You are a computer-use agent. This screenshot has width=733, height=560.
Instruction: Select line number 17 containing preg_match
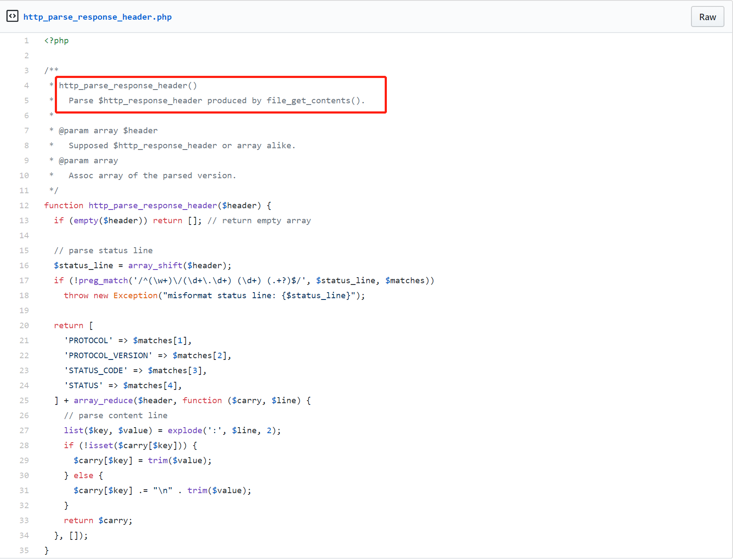click(24, 280)
